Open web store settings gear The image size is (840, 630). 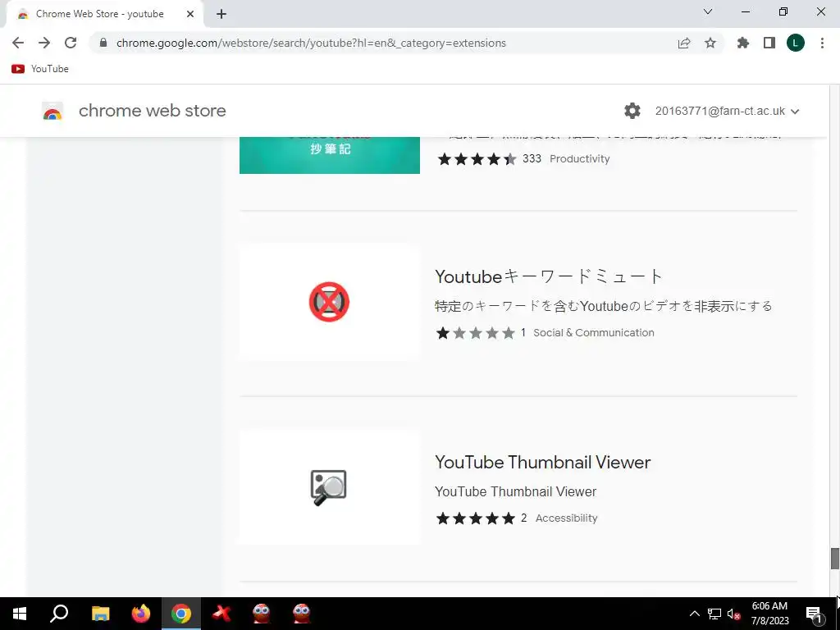pos(632,111)
